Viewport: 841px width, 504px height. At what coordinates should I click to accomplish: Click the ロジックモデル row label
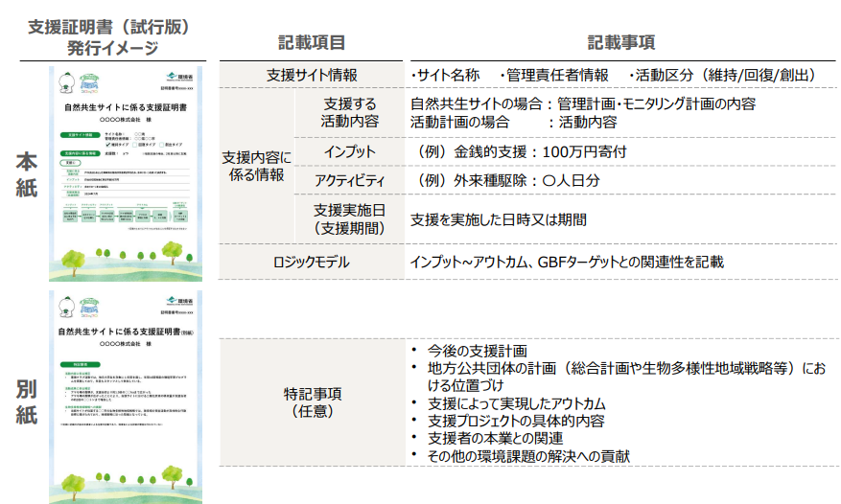311,261
